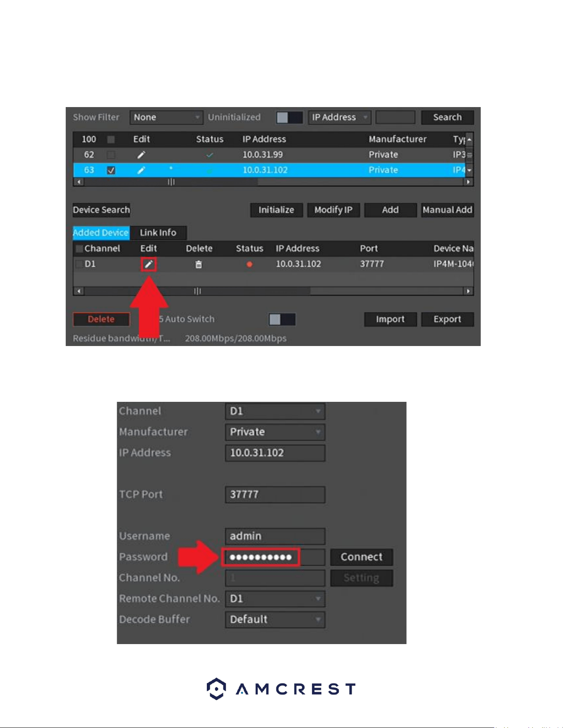The height and width of the screenshot is (728, 563).
Task: Click the edit pencil for device row 62
Action: tap(141, 155)
